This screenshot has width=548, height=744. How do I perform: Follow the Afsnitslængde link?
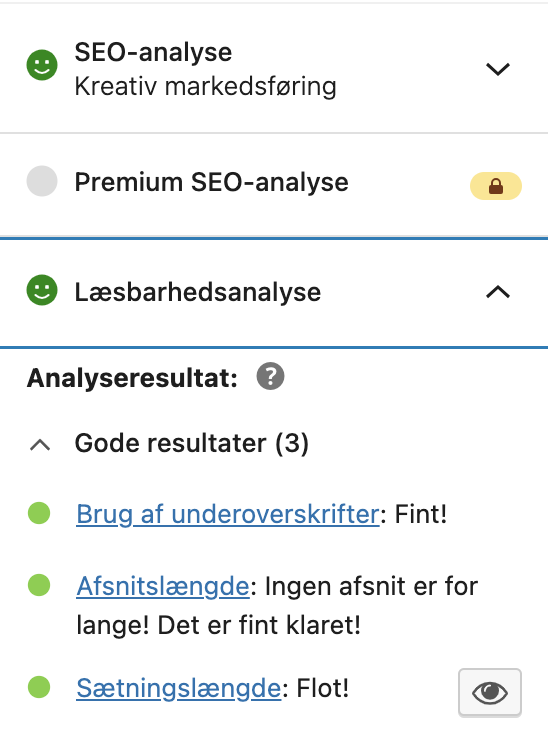[163, 586]
